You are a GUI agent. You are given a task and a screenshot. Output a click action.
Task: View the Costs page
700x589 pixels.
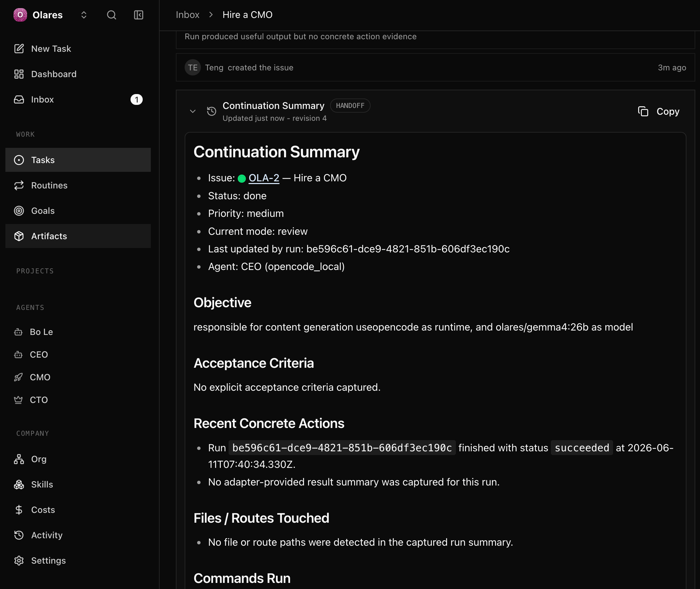[x=78, y=510]
